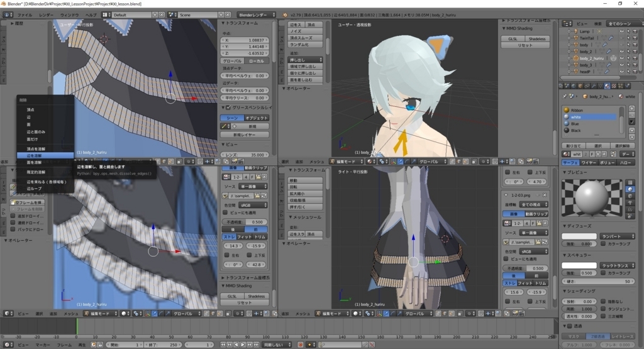Viewport: 644px width, 349px height.
Task: Toggle body_2 visibility eye icon
Action: (621, 52)
